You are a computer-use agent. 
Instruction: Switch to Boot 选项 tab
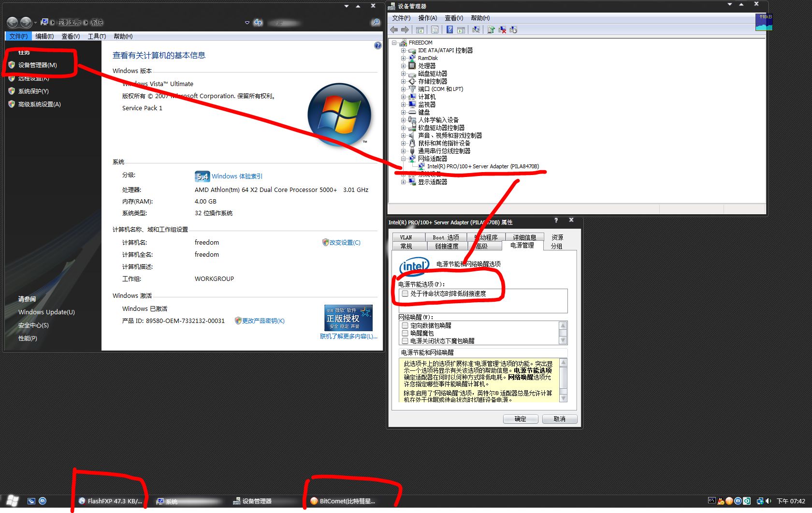446,237
